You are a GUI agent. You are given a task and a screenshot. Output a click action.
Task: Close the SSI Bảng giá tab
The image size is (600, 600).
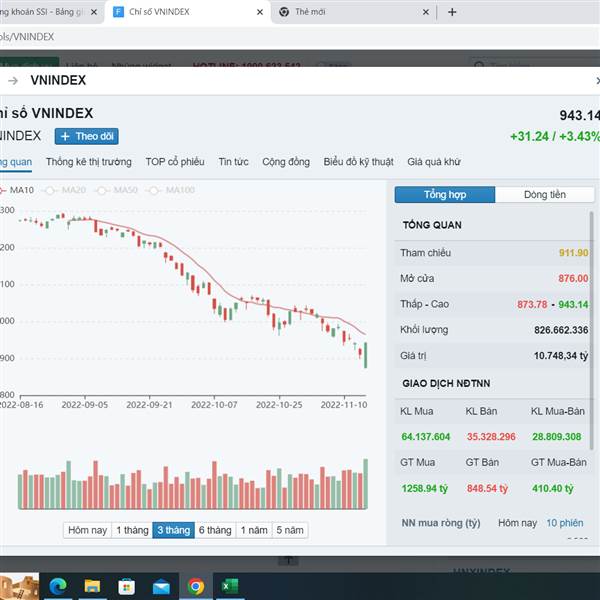coord(94,12)
